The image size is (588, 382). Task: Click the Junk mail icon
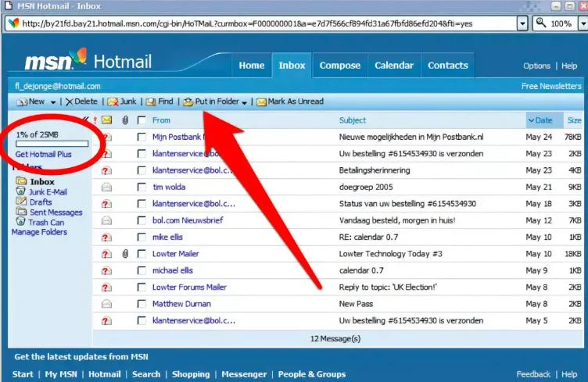click(113, 102)
